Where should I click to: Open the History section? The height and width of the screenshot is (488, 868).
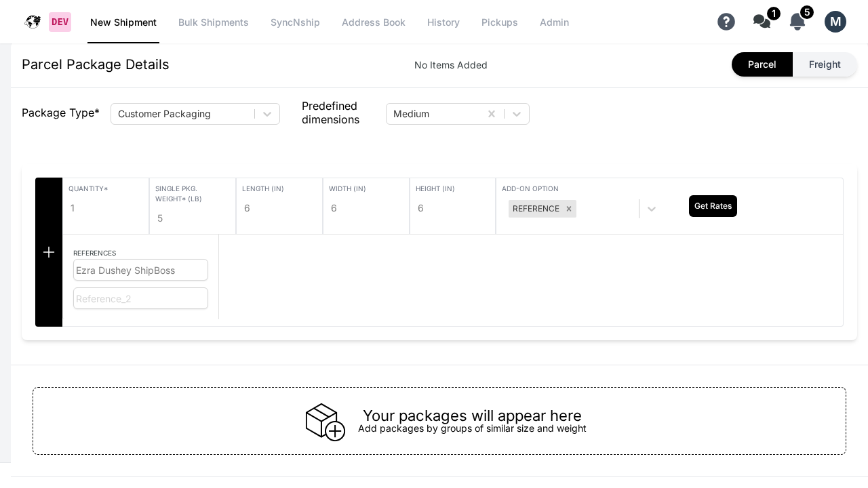point(443,22)
